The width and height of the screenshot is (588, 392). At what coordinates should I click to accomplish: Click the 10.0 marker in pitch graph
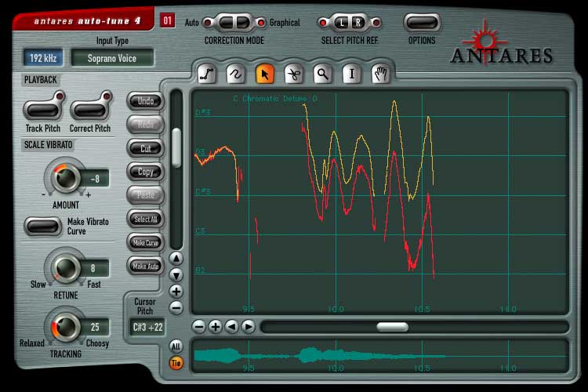336,310
